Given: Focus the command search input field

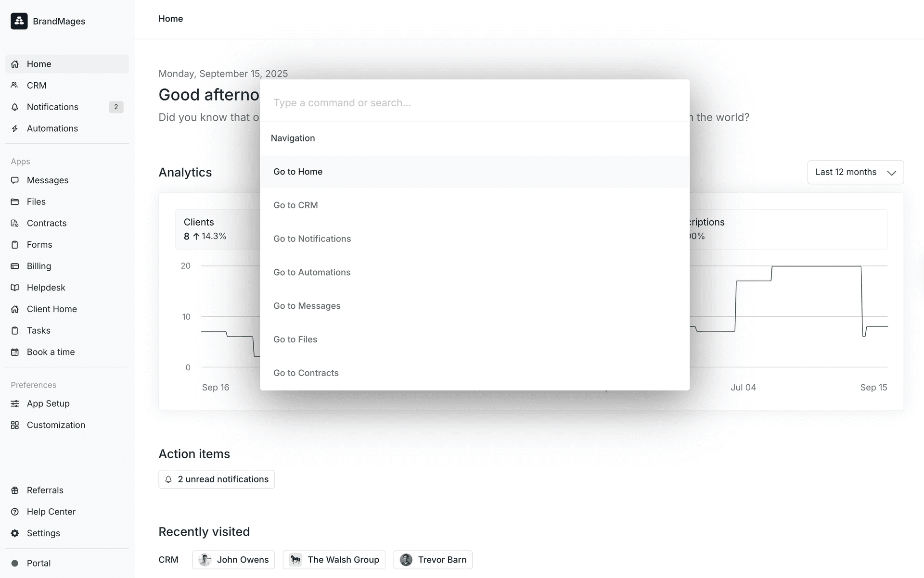Looking at the screenshot, I should 474,103.
